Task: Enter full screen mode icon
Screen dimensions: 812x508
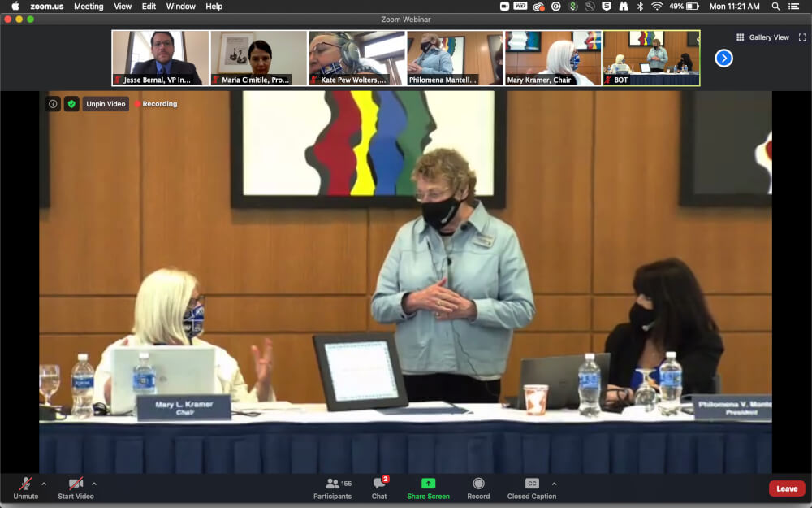Action: 802,37
